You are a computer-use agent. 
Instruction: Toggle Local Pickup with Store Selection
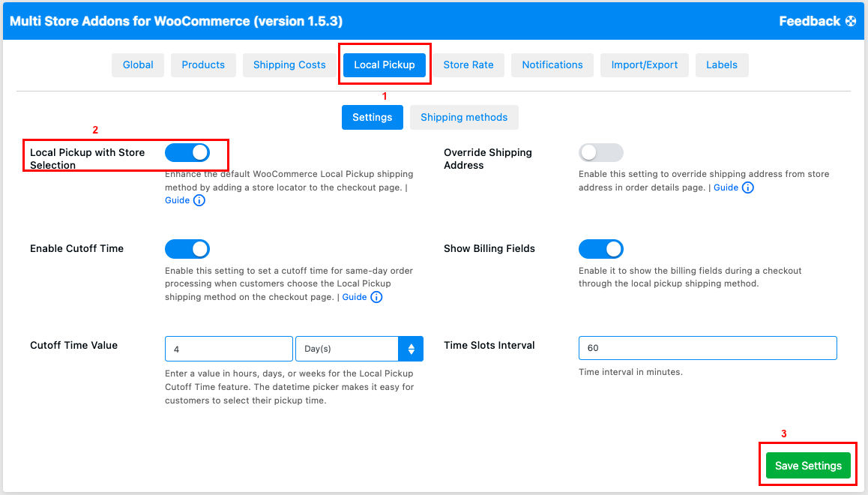(187, 153)
